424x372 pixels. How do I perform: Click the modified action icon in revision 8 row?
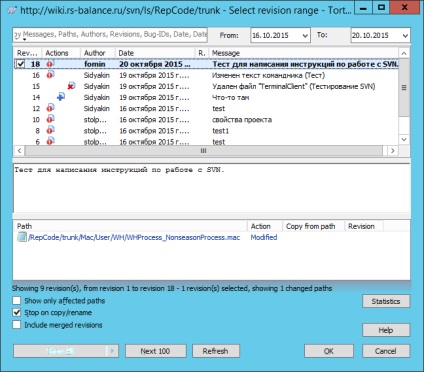point(50,130)
